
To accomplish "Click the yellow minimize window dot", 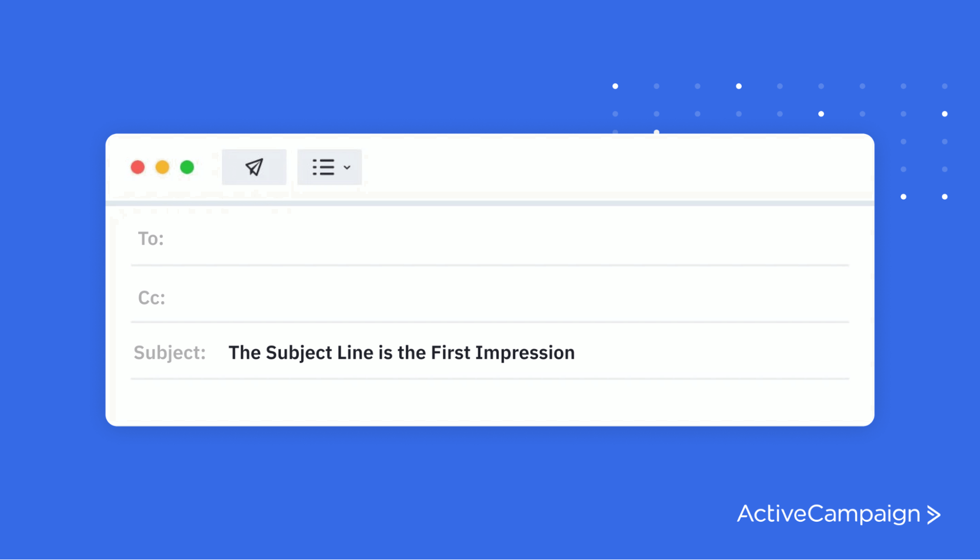I will point(162,167).
